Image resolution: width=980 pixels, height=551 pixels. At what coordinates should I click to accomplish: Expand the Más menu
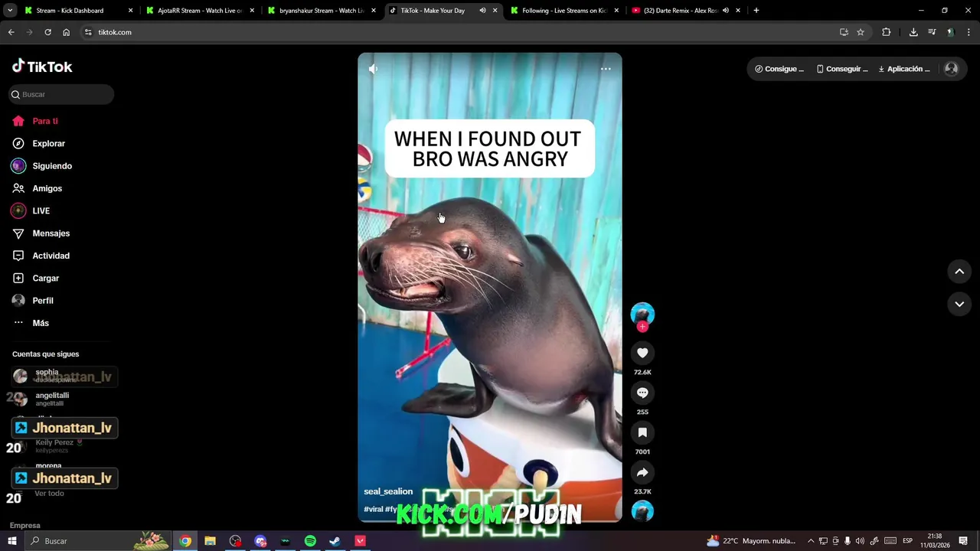click(x=31, y=323)
